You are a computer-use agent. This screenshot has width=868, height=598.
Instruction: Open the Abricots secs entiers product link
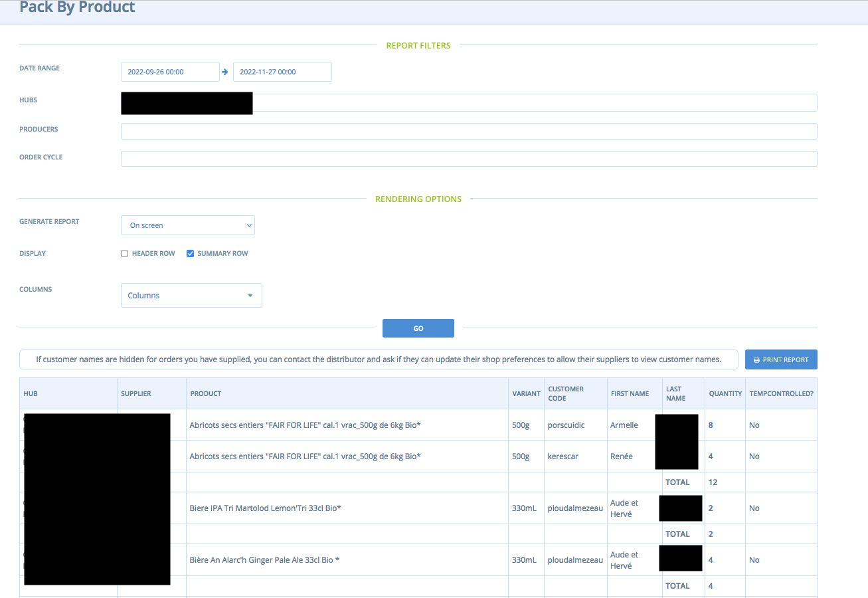pyautogui.click(x=304, y=425)
